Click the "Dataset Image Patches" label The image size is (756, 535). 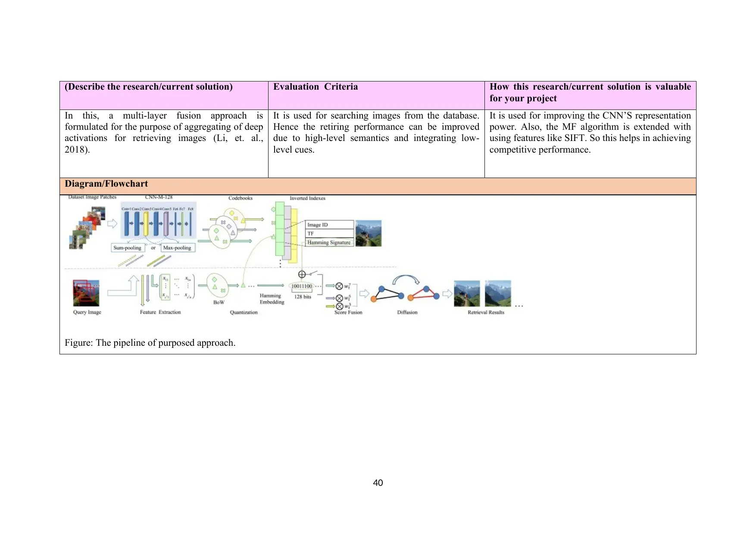92,197
